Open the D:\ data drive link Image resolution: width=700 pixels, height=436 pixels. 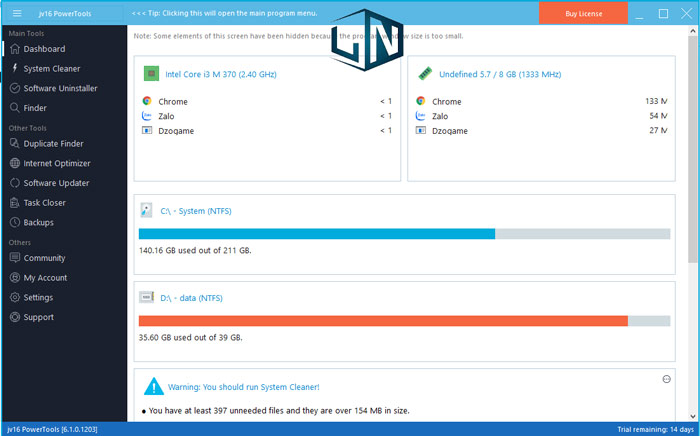(x=191, y=298)
